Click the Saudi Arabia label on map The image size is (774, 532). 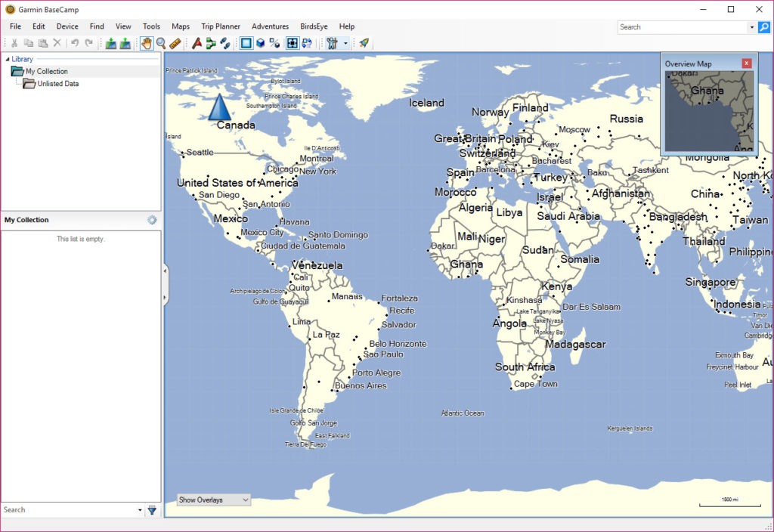(568, 216)
